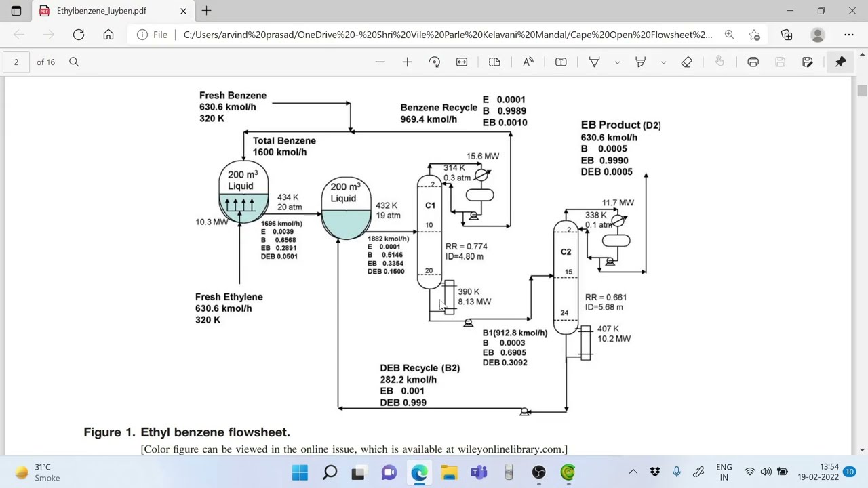Expand the Draw tool options arrow
868x488 pixels.
click(x=617, y=62)
